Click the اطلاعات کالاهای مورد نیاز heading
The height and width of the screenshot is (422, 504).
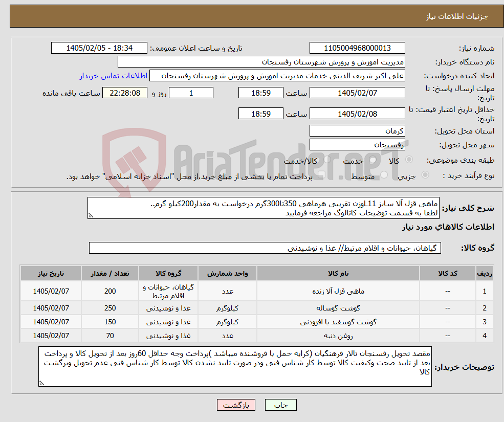click(448, 227)
